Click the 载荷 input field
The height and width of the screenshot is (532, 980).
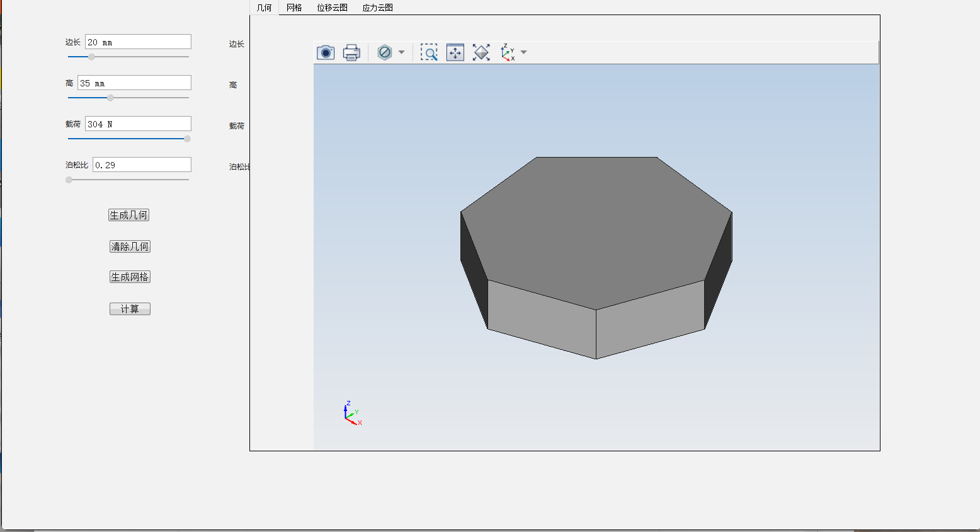pyautogui.click(x=138, y=124)
